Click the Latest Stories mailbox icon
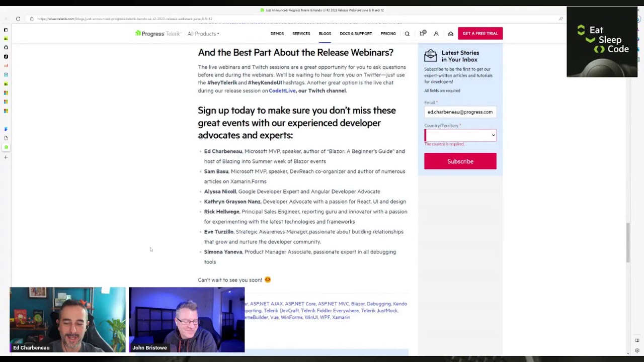The image size is (644, 362). coord(430,55)
